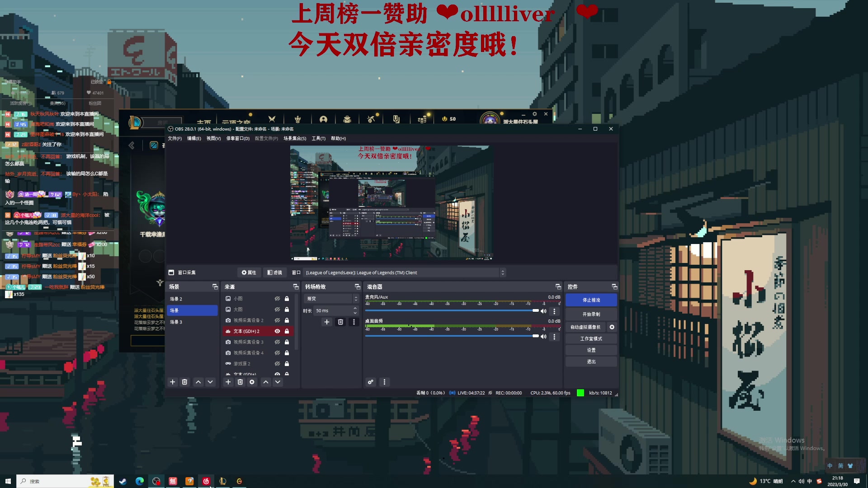
Task: Open Microsoft Edge from the taskbar
Action: pyautogui.click(x=139, y=481)
